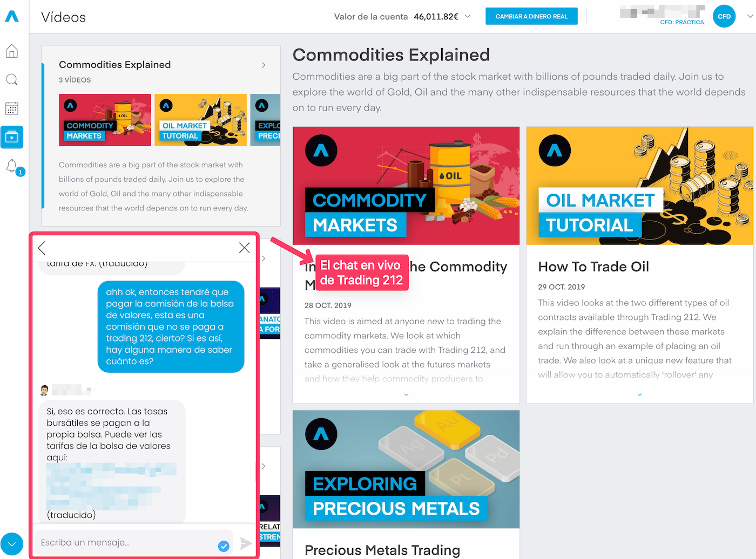The image size is (756, 559).
Task: Expand the account value dropdown
Action: tap(468, 16)
